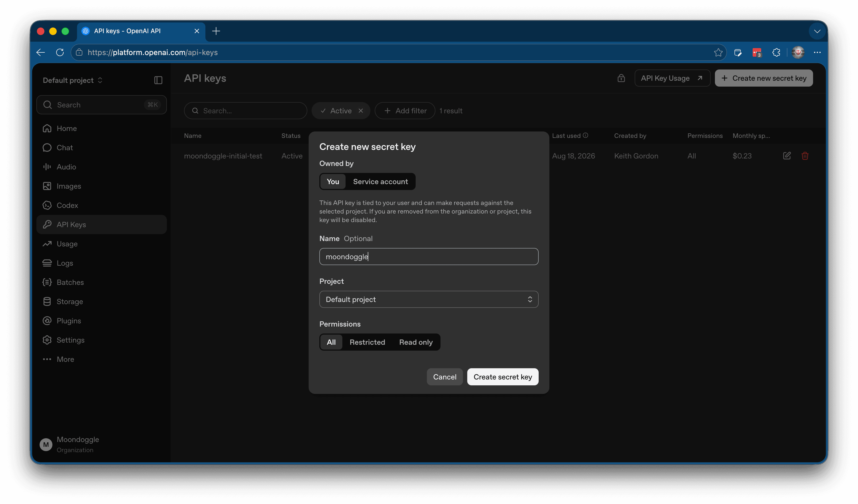Click the Aug 18, 2026 cell
858x504 pixels.
click(573, 156)
